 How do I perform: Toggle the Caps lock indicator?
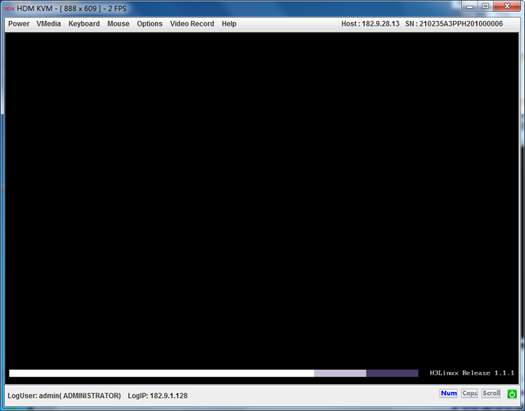[x=469, y=393]
